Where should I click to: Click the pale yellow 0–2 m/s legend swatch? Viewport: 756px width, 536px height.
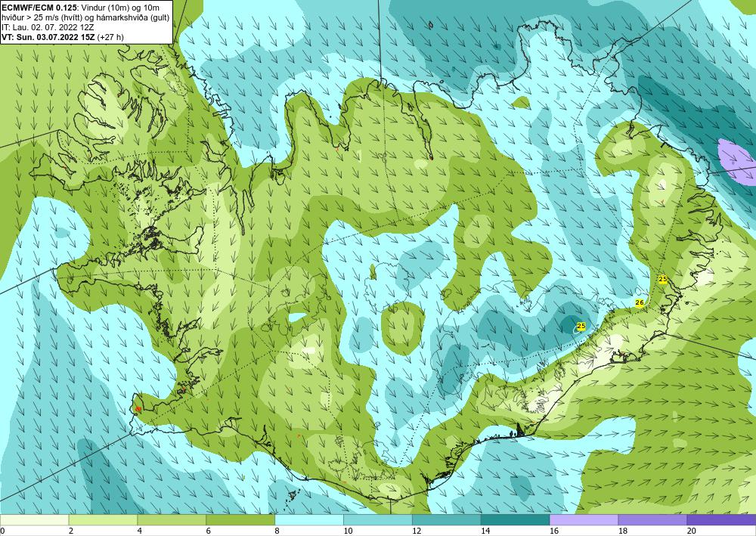pos(35,520)
